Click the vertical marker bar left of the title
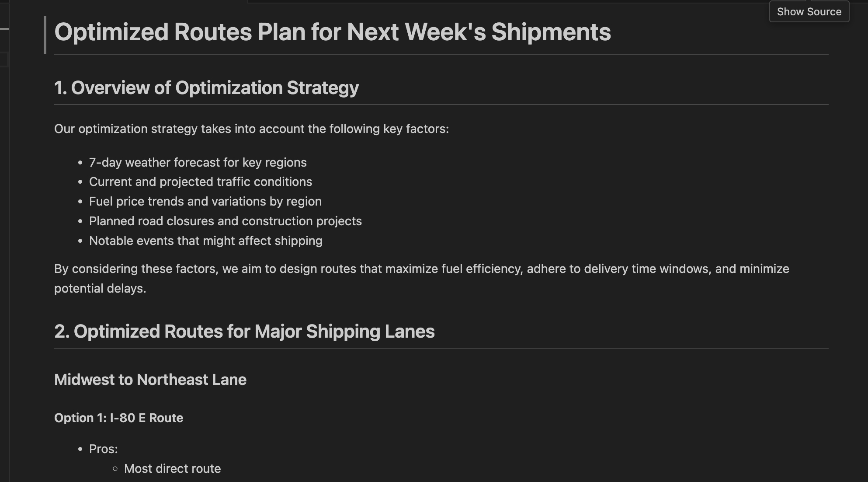 (45, 35)
